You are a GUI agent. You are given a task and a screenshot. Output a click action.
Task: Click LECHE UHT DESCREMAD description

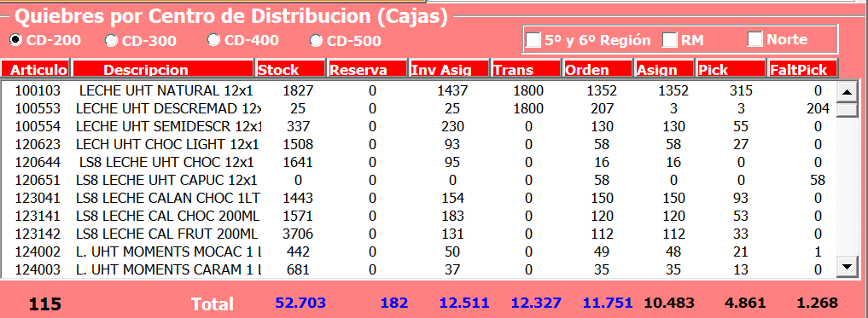[169, 109]
